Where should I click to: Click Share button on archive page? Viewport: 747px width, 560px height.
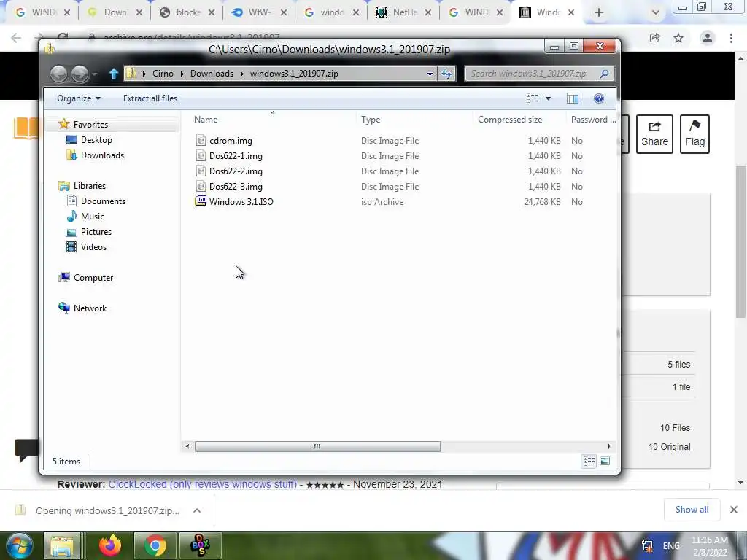pyautogui.click(x=654, y=134)
